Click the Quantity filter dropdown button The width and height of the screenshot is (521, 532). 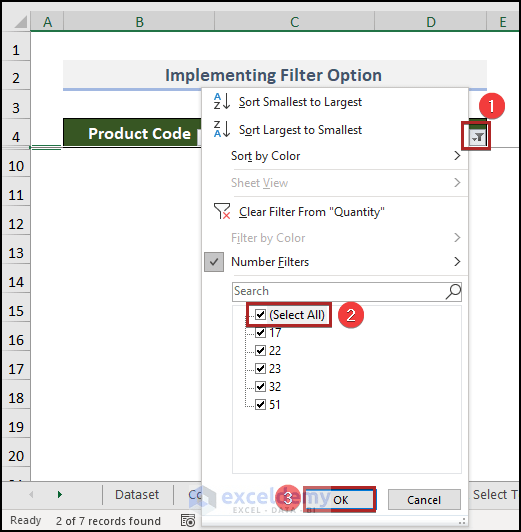point(478,137)
